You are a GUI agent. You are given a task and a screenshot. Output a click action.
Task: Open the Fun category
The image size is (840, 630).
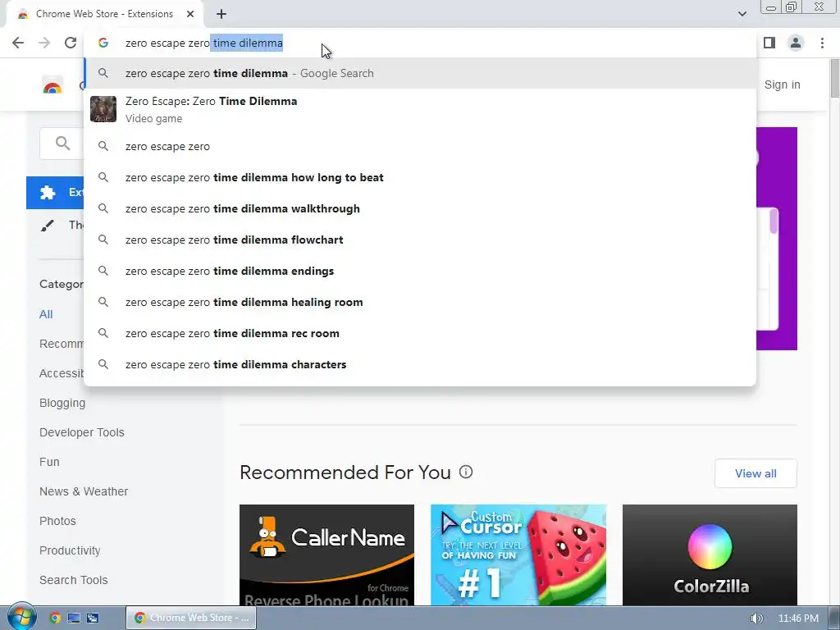click(49, 462)
